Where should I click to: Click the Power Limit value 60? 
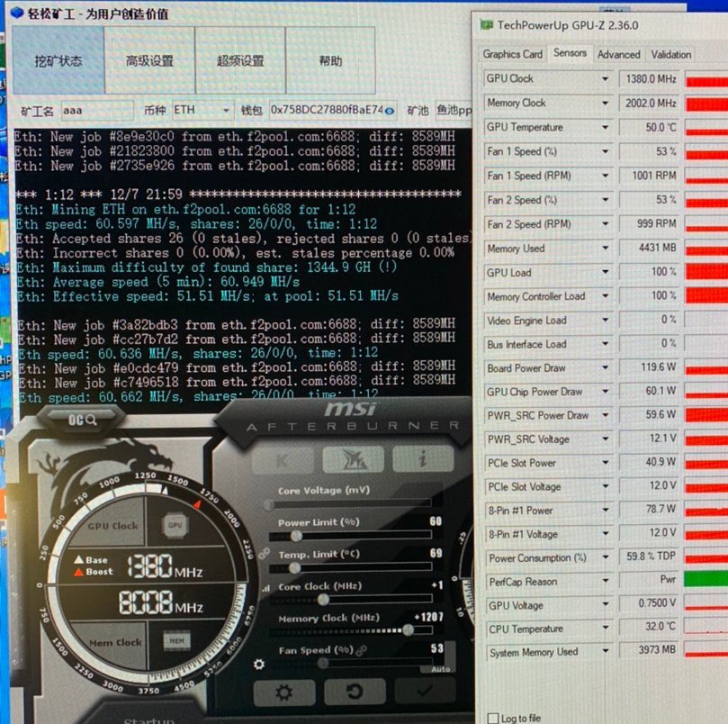tap(436, 521)
